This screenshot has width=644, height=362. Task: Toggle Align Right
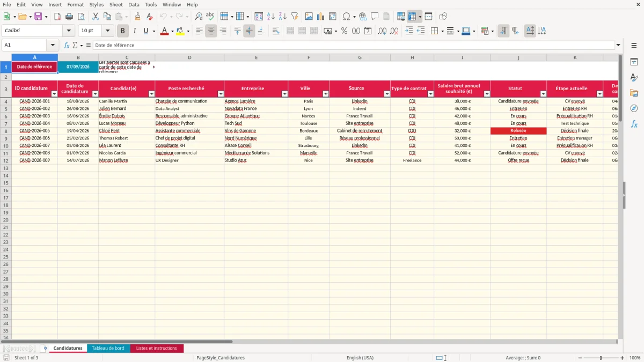pos(223,31)
